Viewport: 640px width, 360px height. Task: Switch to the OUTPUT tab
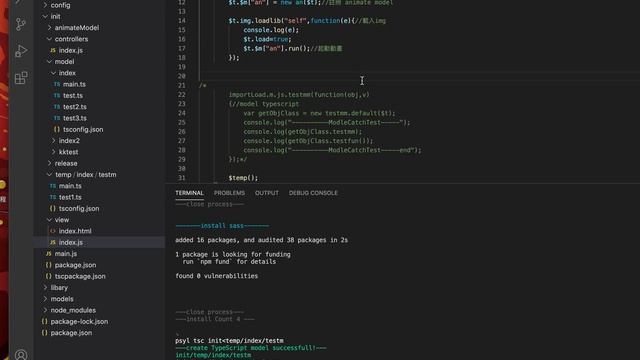[267, 193]
